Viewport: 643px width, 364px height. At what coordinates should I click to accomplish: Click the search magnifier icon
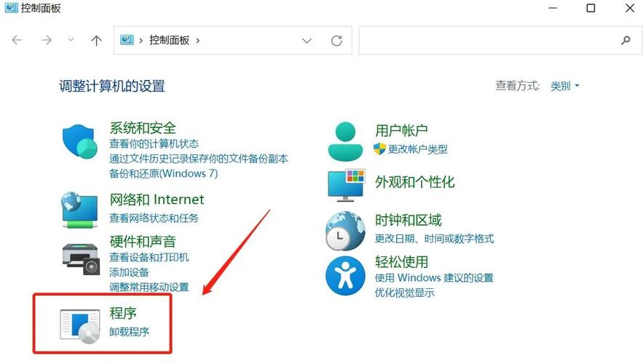pyautogui.click(x=626, y=40)
